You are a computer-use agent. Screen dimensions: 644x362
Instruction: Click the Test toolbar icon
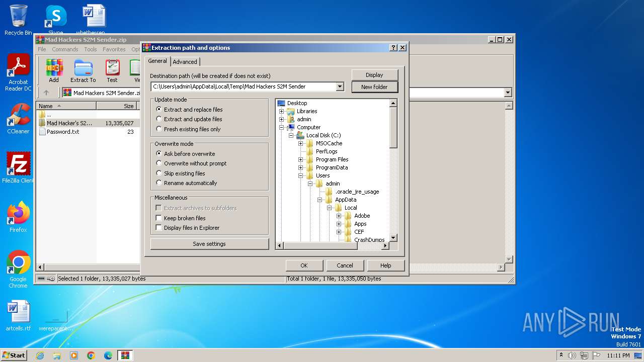pyautogui.click(x=112, y=71)
